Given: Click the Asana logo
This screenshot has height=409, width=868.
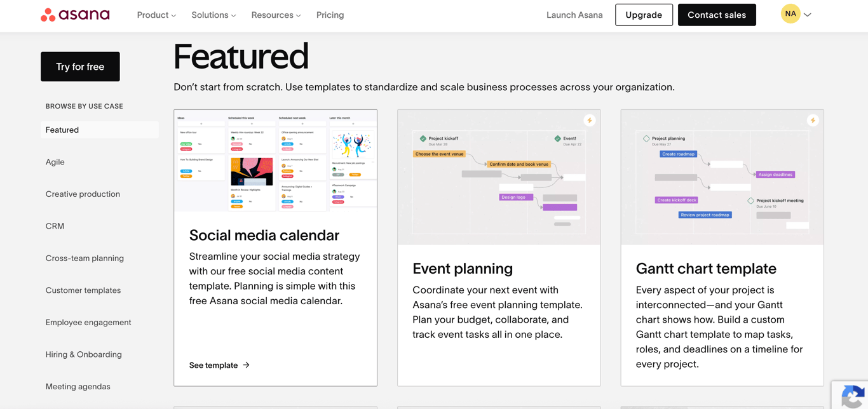Looking at the screenshot, I should pos(74,15).
